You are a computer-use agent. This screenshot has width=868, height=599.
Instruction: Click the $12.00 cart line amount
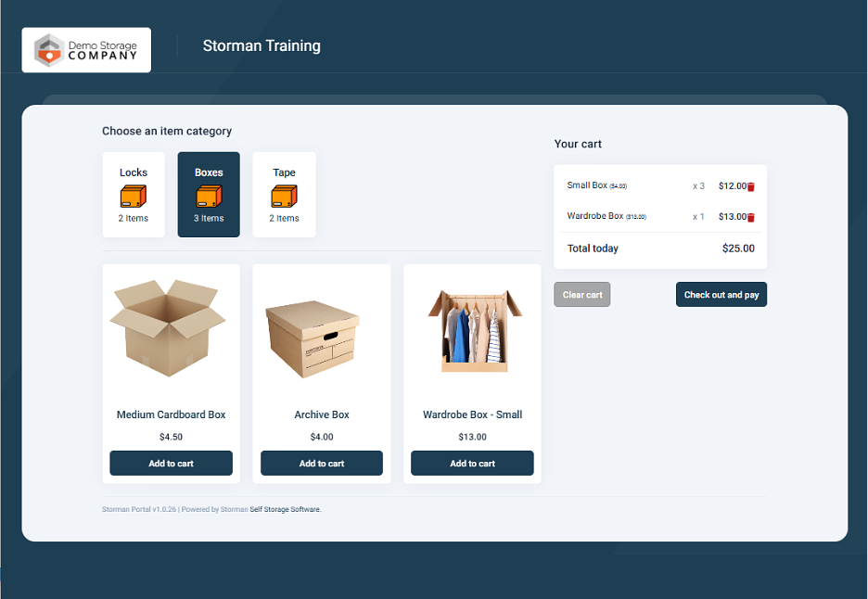click(x=733, y=186)
